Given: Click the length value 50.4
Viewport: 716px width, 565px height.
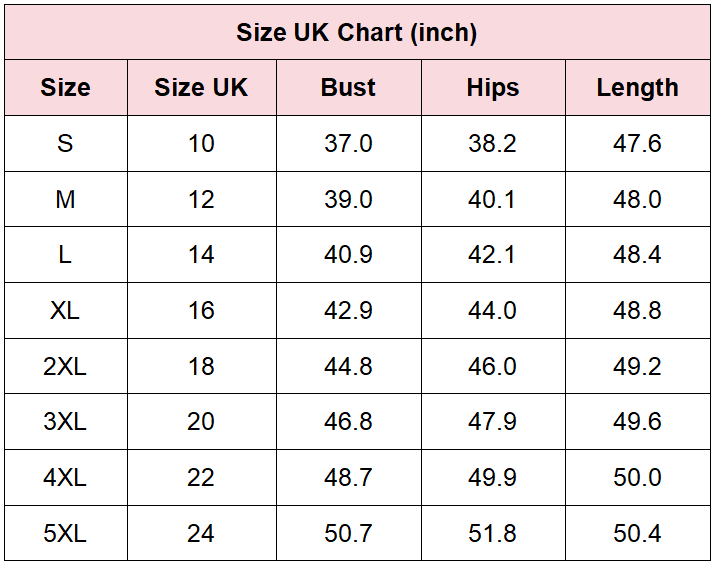Looking at the screenshot, I should coord(637,533).
